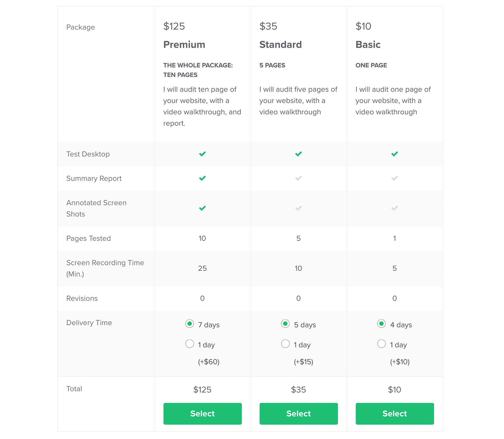
Task: Click the Basic package title
Action: 368,44
